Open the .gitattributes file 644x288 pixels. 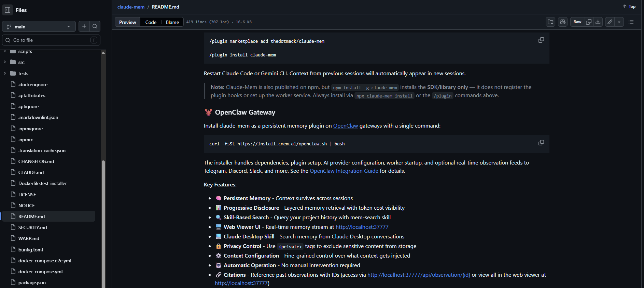32,95
